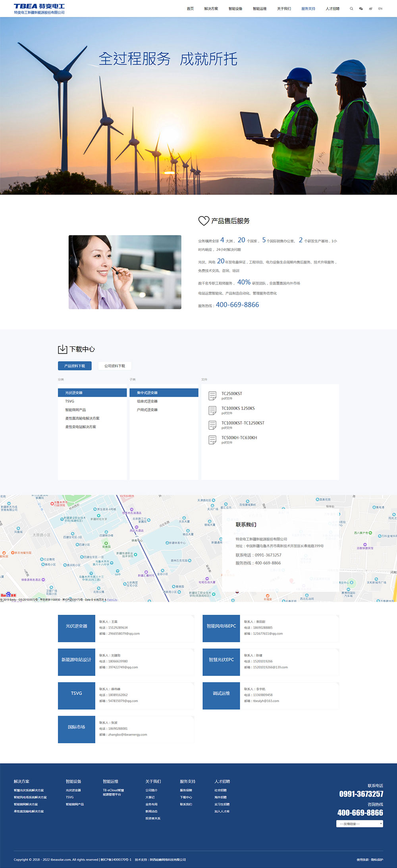The height and width of the screenshot is (868, 397).
Task: Click the TC2500KST pdf file icon
Action: (212, 396)
